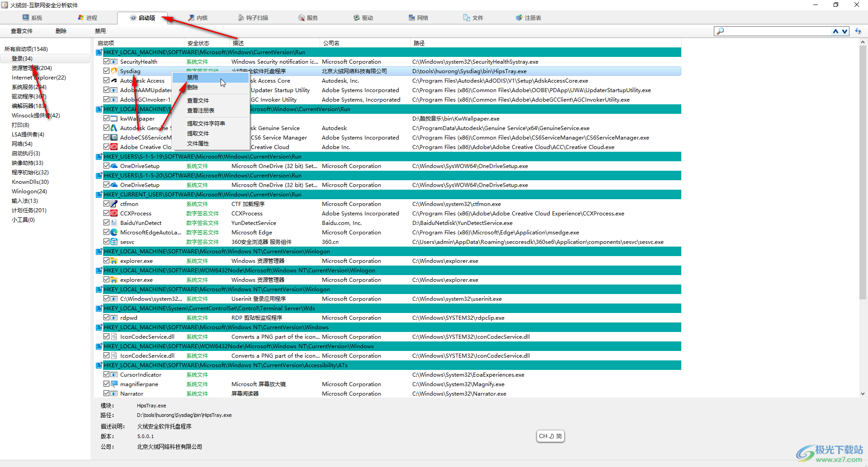868x467 pixels.
Task: Click the magnifierpane icon
Action: click(x=114, y=384)
